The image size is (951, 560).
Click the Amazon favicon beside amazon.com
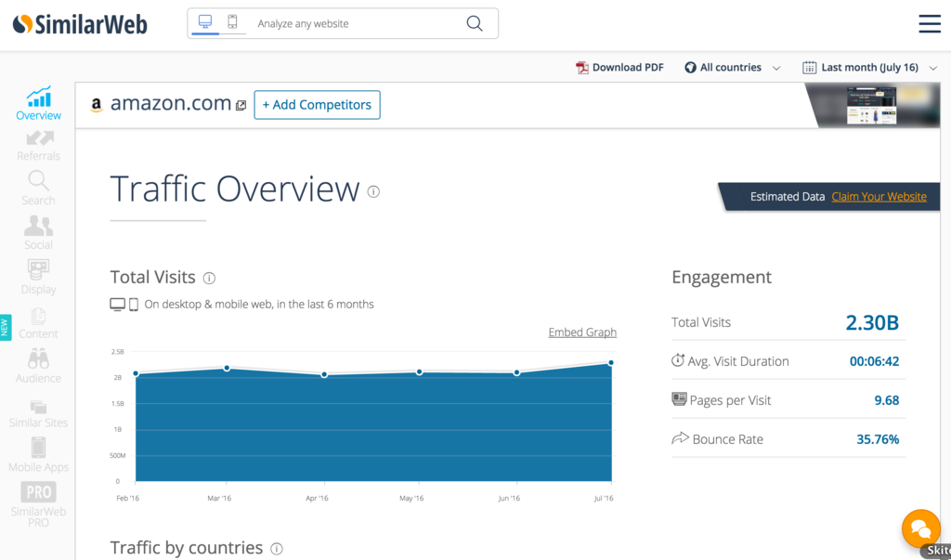(97, 105)
